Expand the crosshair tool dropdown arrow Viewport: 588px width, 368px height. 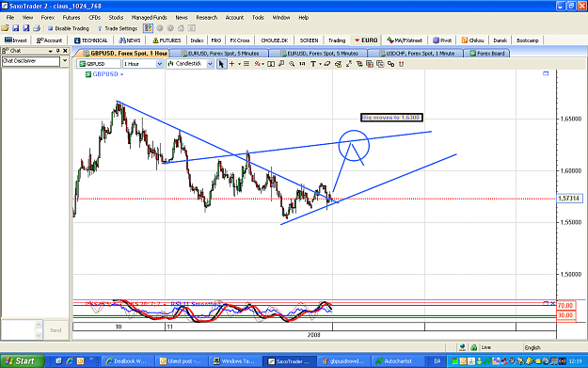(239, 64)
